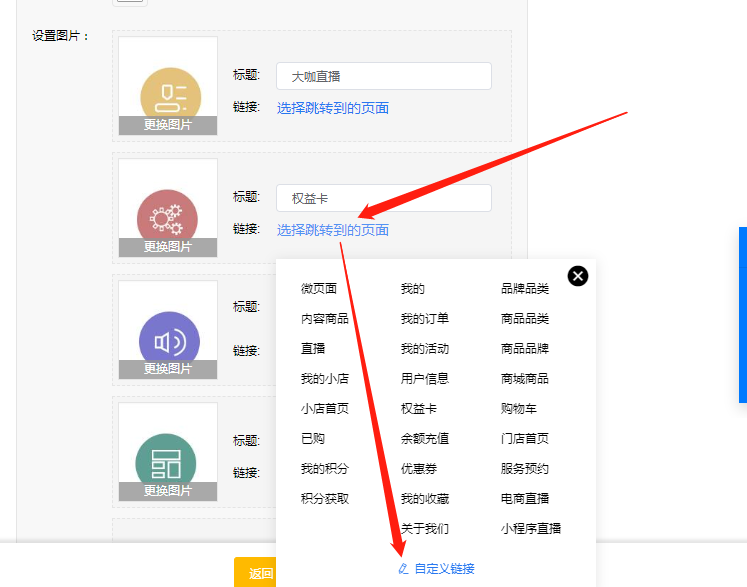Select 积分获取 option
Viewport: 747px width, 587px height.
click(325, 499)
